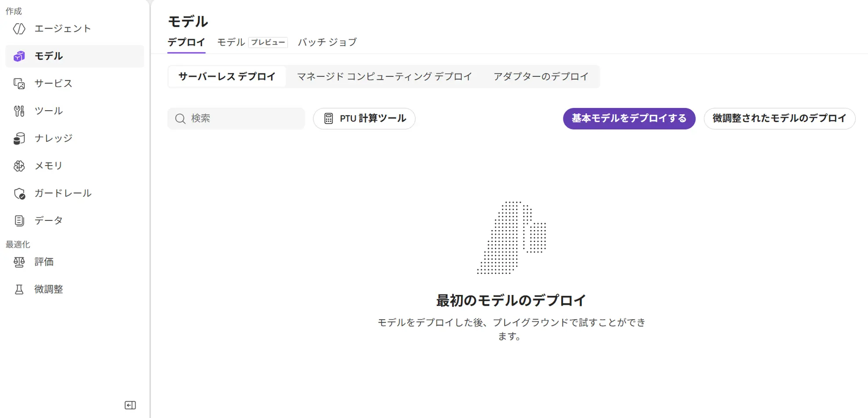Open ナレッジ from the sidebar
The width and height of the screenshot is (868, 418).
(x=75, y=138)
